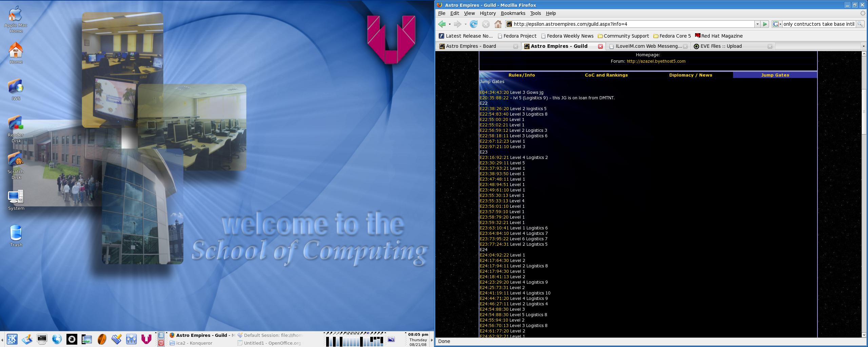
Task: Open jump gate link E23:73:95:22
Action: (494, 239)
